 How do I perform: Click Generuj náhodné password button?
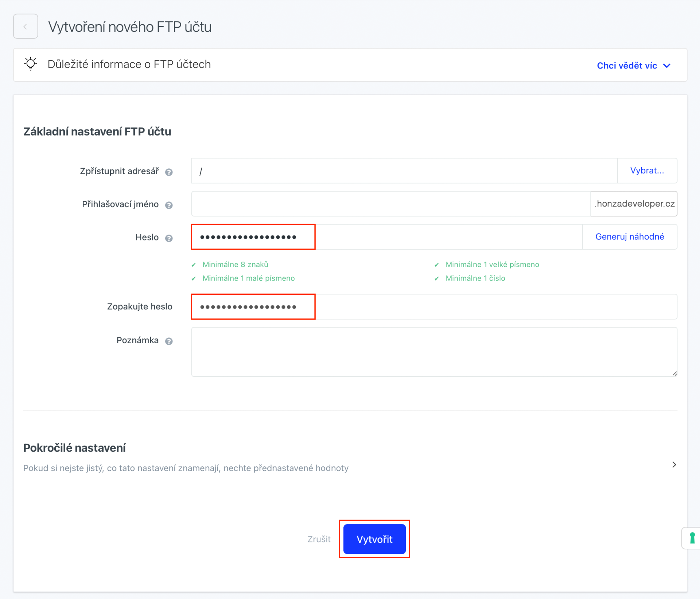[629, 237]
